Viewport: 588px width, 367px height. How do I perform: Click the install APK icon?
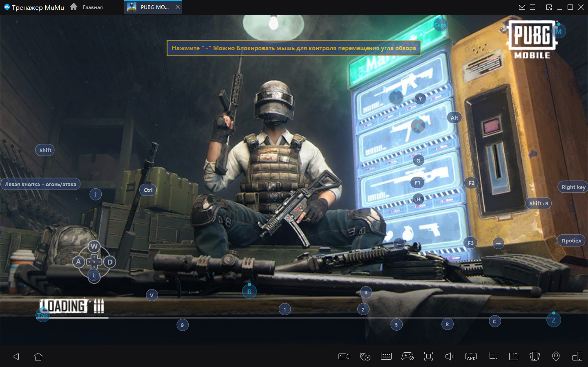471,356
